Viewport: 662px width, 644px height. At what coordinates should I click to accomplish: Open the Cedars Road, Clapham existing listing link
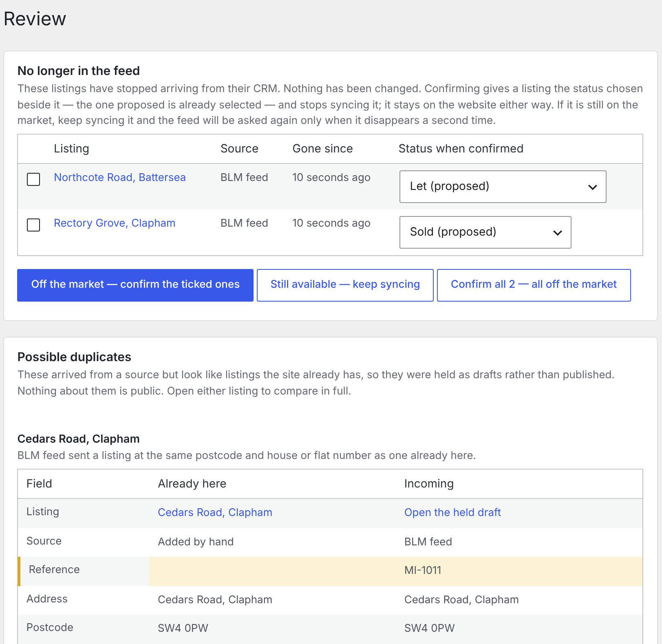[x=215, y=512]
